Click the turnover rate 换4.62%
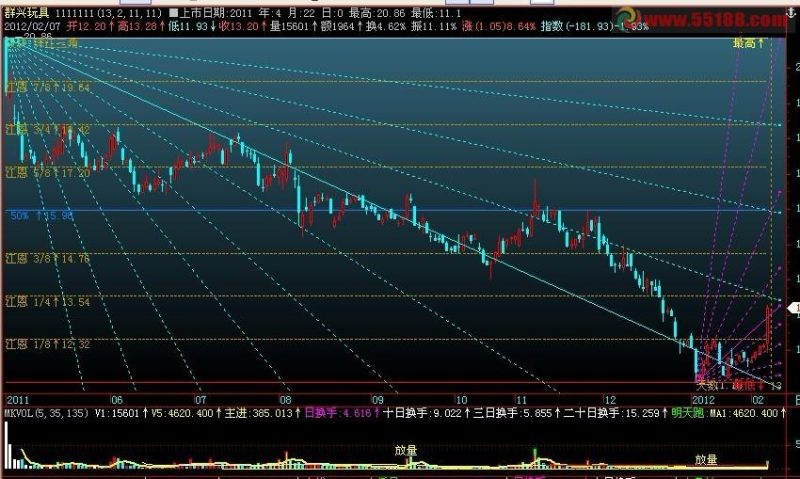The width and height of the screenshot is (800, 479). tap(386, 26)
